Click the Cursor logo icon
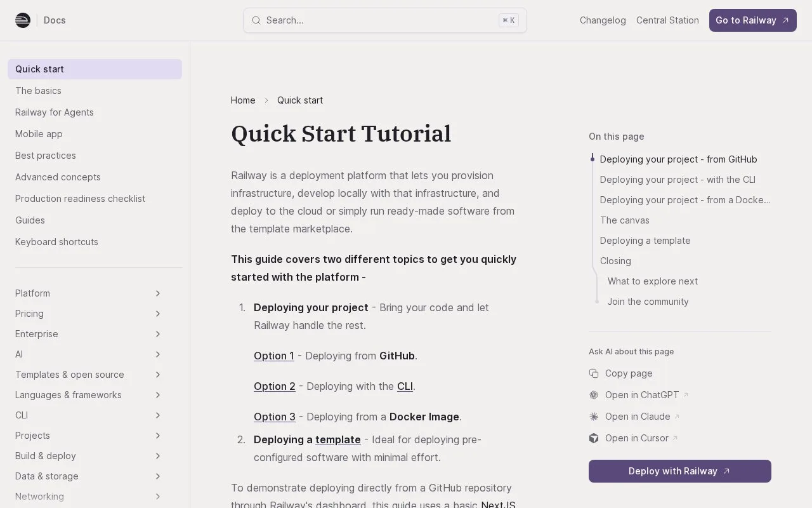Screen dimensions: 812x508 594,438
